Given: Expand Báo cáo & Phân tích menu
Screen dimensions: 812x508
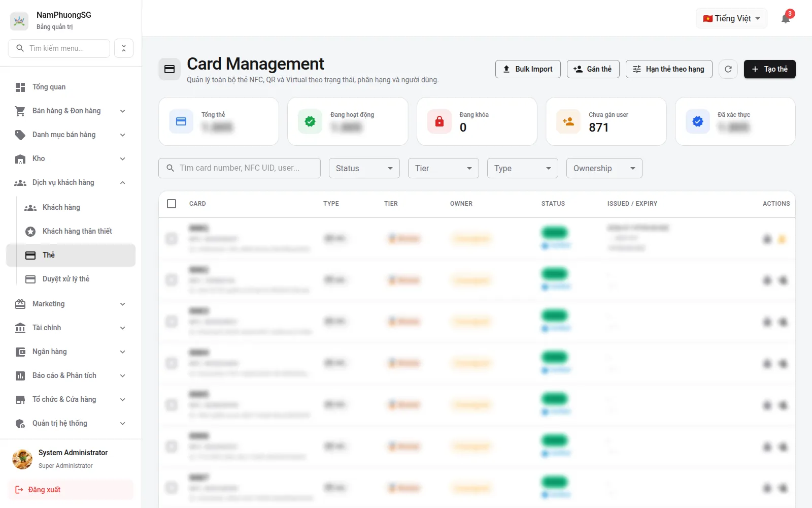Looking at the screenshot, I should [x=71, y=375].
